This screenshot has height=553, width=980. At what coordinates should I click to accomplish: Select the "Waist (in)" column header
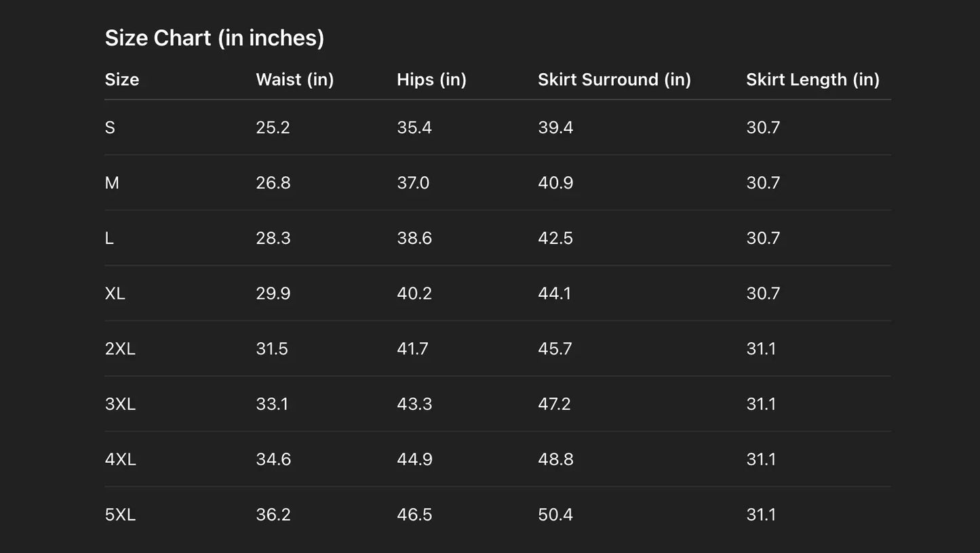pyautogui.click(x=295, y=79)
